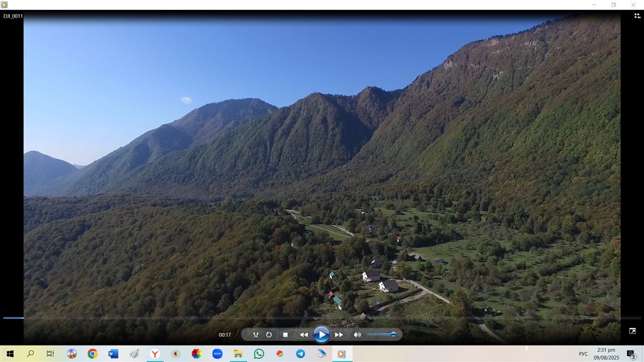Image resolution: width=644 pixels, height=362 pixels.
Task: Open the clock and date flyout
Action: tap(606, 354)
